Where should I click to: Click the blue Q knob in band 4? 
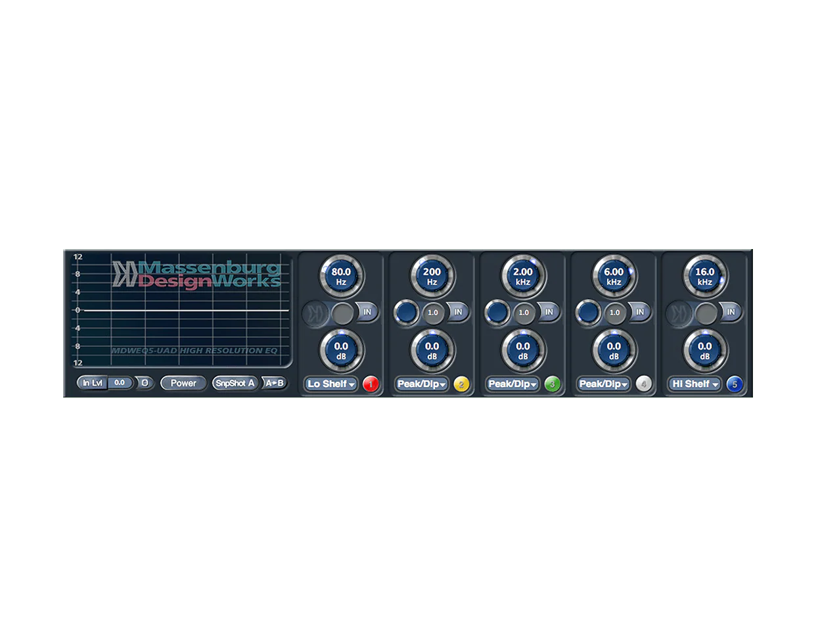588,313
